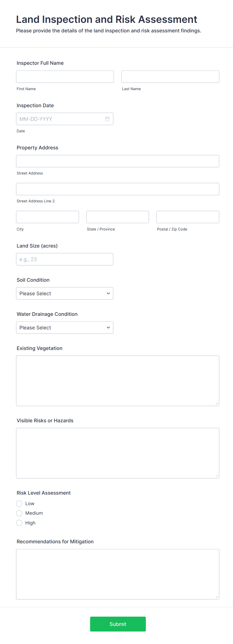Screen dimensions: 233x644
Task: Select the Low risk level radio button
Action: click(19, 504)
